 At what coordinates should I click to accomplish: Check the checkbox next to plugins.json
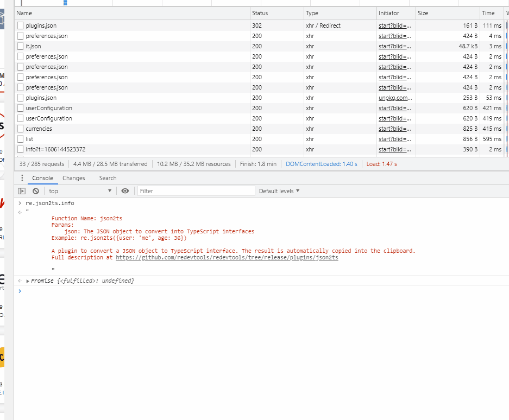pos(20,25)
